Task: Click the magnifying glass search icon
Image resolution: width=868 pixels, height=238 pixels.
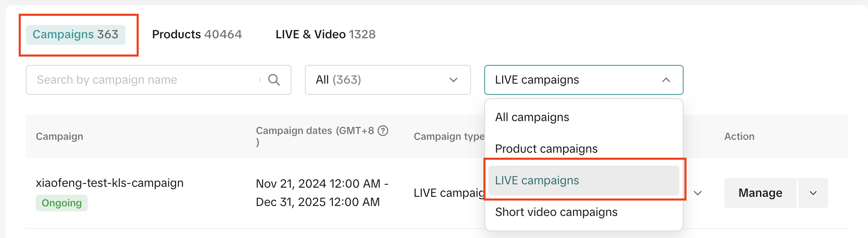Action: 274,80
